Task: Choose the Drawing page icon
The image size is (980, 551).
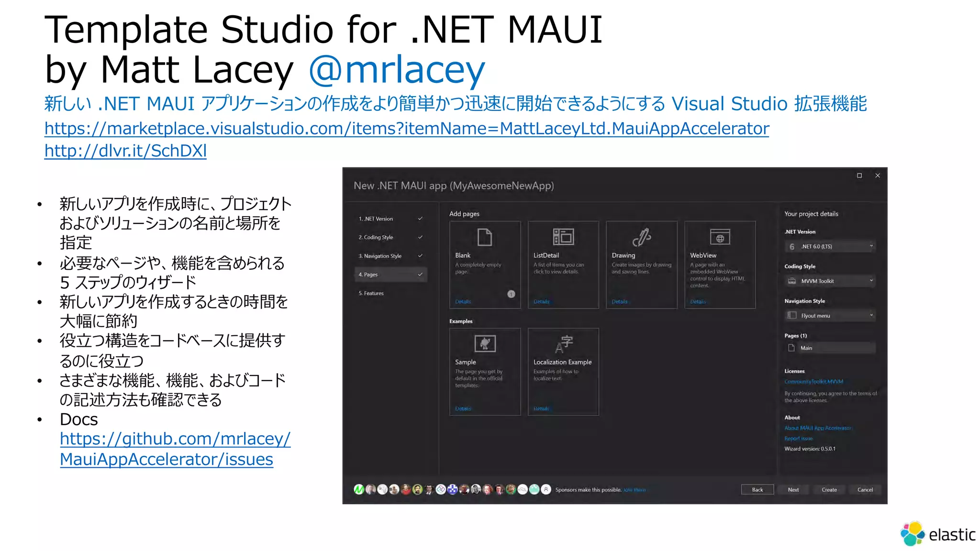Action: click(642, 237)
